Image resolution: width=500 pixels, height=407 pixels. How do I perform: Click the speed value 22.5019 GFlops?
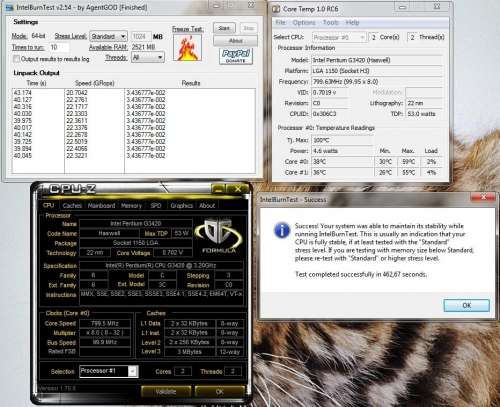coord(77,142)
